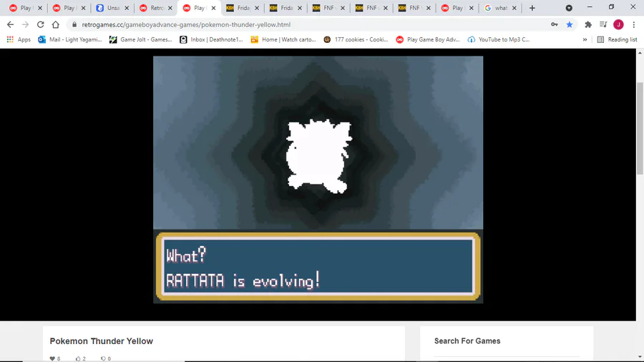
Task: Open the Chrome three-dot menu
Action: (634, 24)
